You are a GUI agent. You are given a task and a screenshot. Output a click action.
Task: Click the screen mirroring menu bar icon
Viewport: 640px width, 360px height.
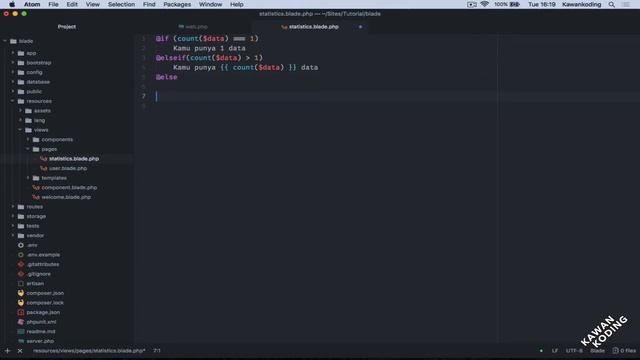coord(472,4)
